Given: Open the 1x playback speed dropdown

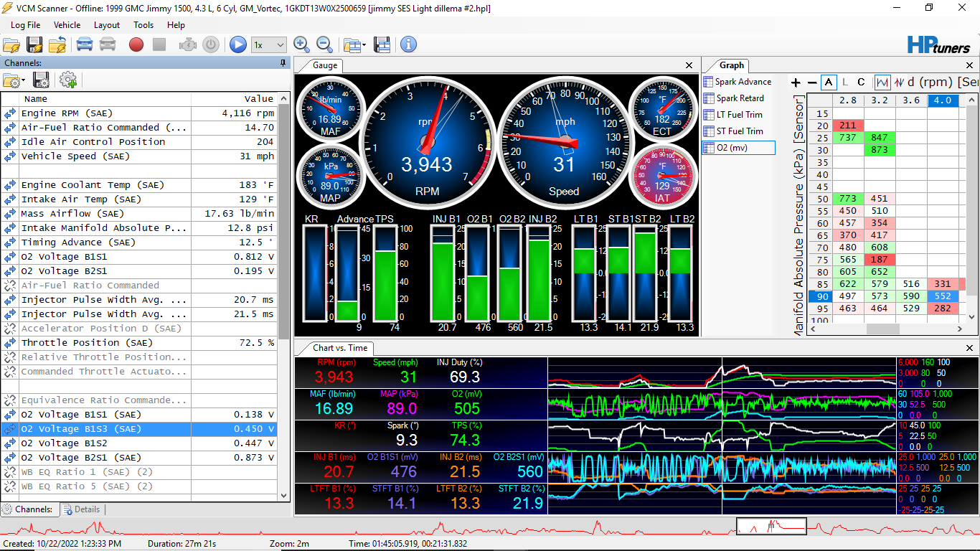Looking at the screenshot, I should pos(269,44).
